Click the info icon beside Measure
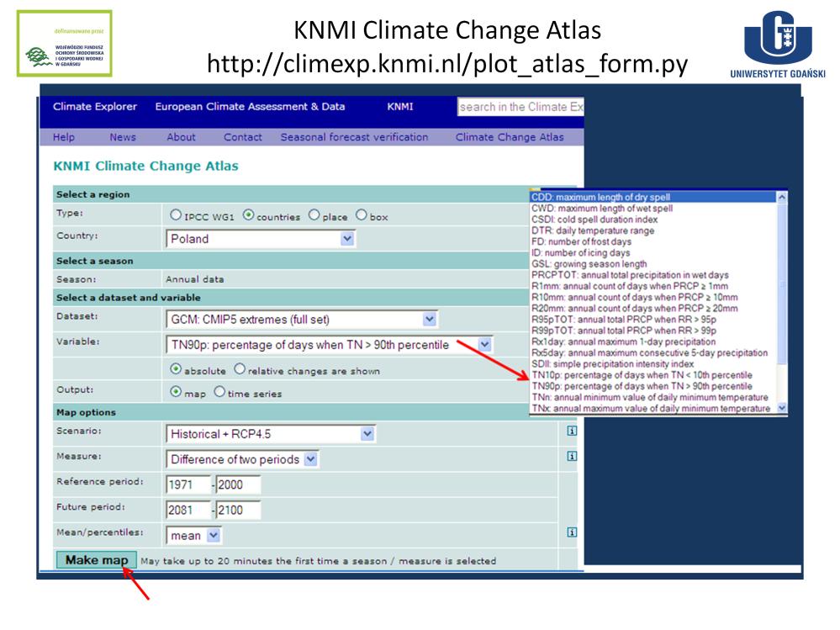The height and width of the screenshot is (630, 840). pyautogui.click(x=572, y=457)
